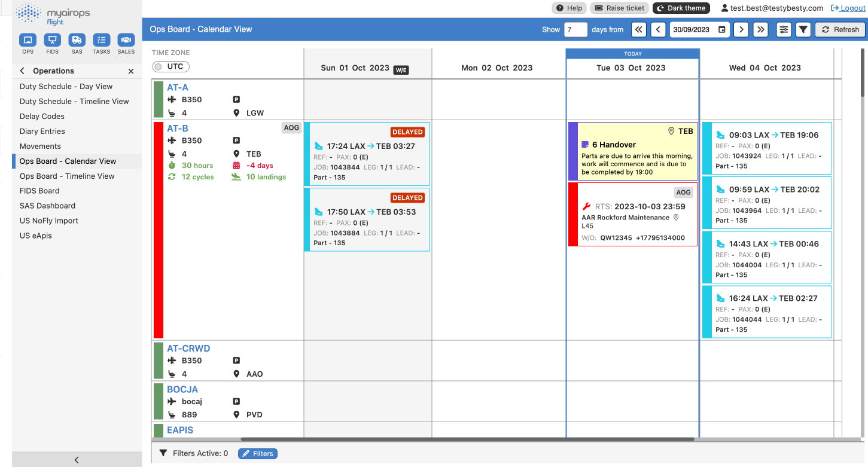Select Ops Board - Calendar View
Screen dimensions: 868x467
click(x=77, y=161)
